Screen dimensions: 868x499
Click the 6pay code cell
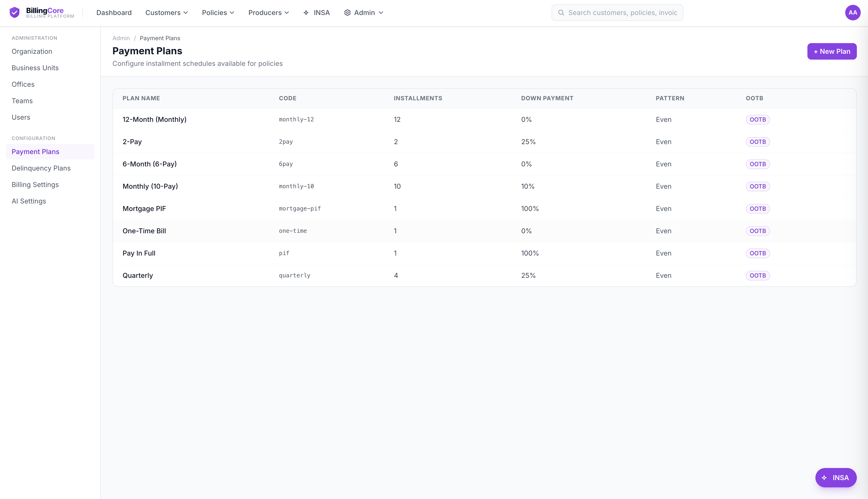coord(285,164)
